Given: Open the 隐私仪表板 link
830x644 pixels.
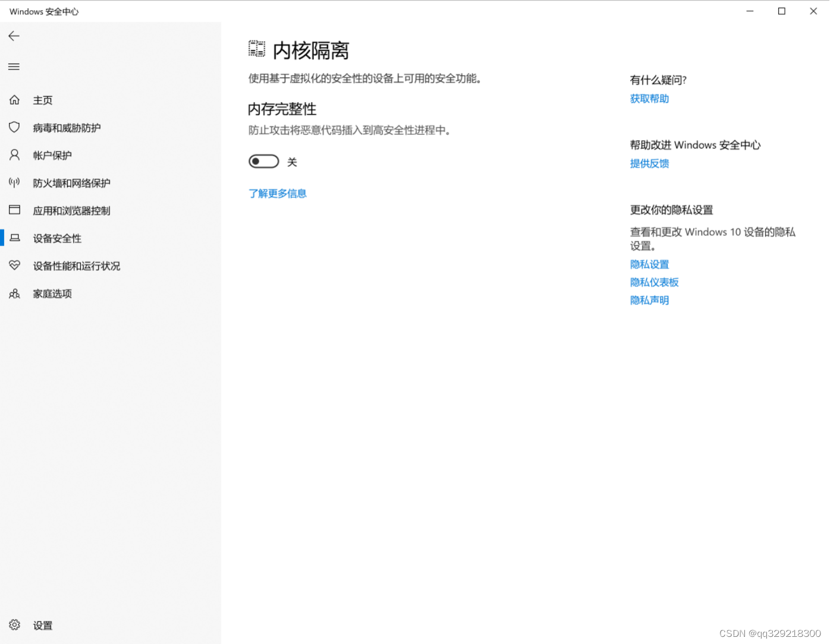Looking at the screenshot, I should click(x=654, y=282).
